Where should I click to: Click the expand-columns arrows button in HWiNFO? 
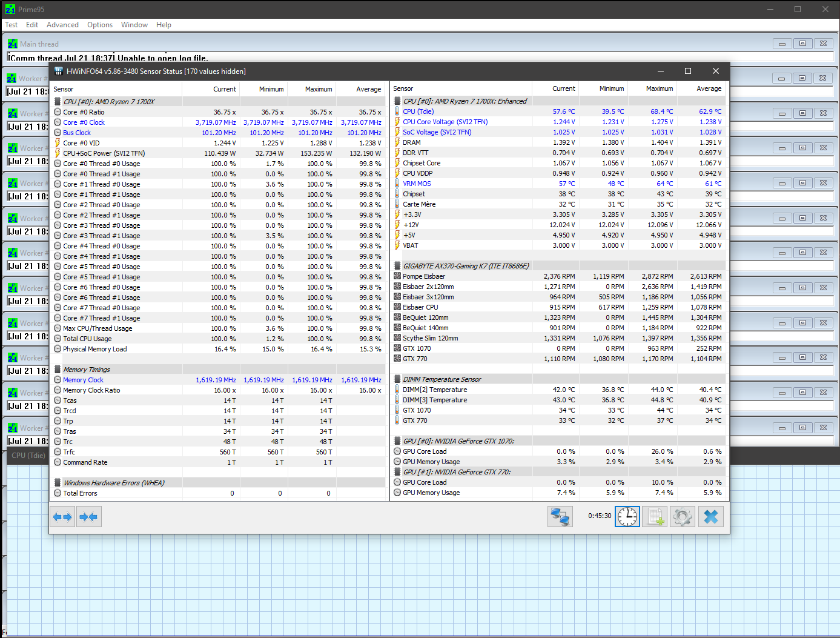(62, 517)
